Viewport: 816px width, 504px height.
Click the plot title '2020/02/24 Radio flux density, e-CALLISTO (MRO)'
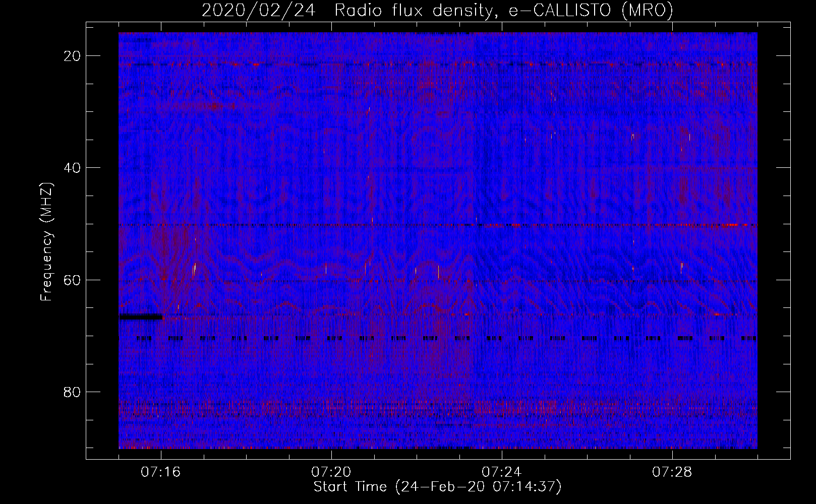click(437, 10)
